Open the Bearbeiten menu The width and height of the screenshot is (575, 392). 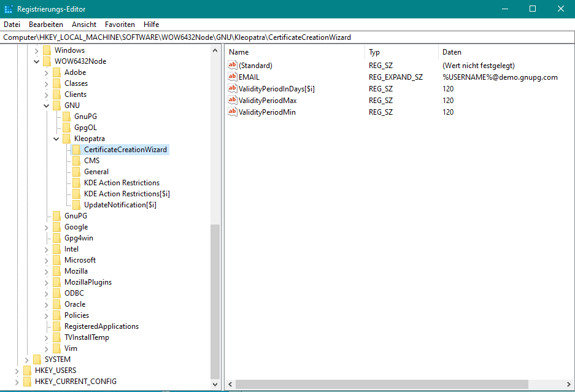[x=46, y=25]
